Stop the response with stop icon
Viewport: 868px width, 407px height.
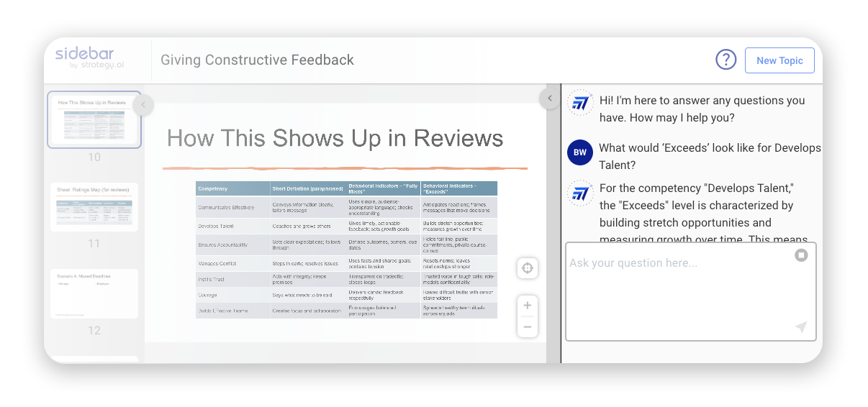[801, 255]
